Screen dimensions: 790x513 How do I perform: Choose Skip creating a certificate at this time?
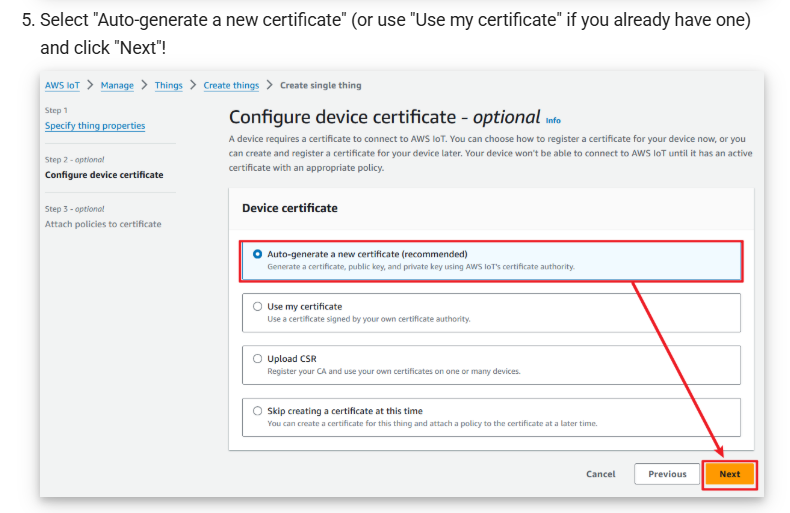[258, 411]
